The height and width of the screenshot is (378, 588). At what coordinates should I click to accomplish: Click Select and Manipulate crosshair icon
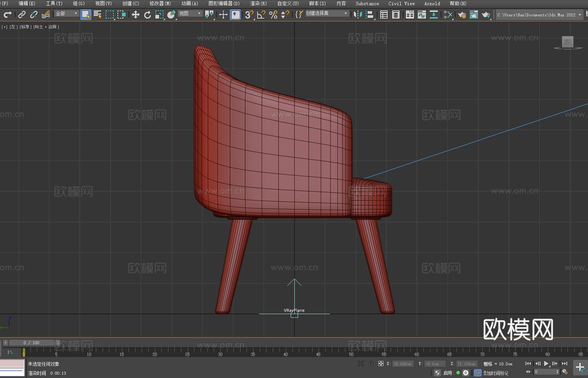[223, 14]
